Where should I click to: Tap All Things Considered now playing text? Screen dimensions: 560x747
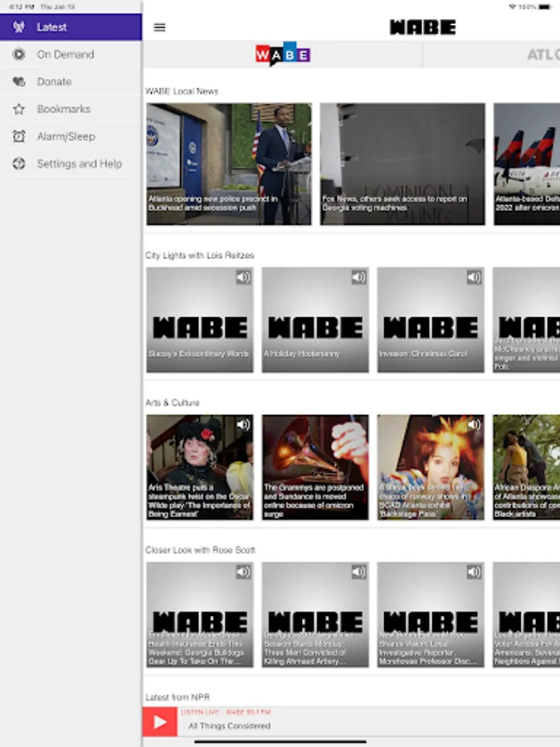[x=230, y=726]
